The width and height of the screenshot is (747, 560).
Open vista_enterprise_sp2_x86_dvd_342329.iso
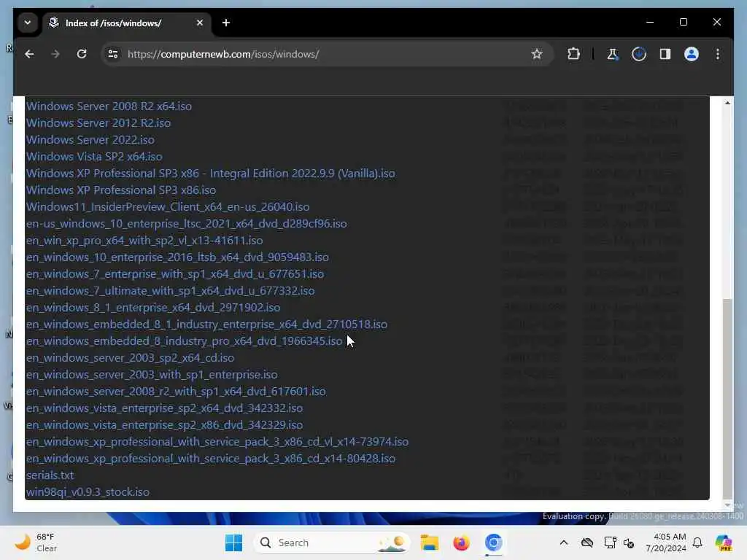point(164,425)
